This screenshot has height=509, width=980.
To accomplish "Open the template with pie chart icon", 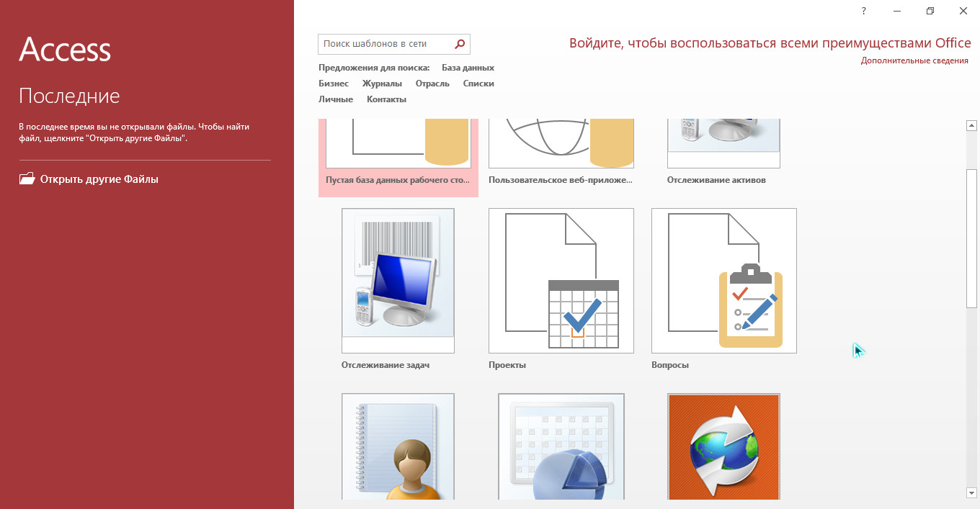I will click(x=561, y=446).
